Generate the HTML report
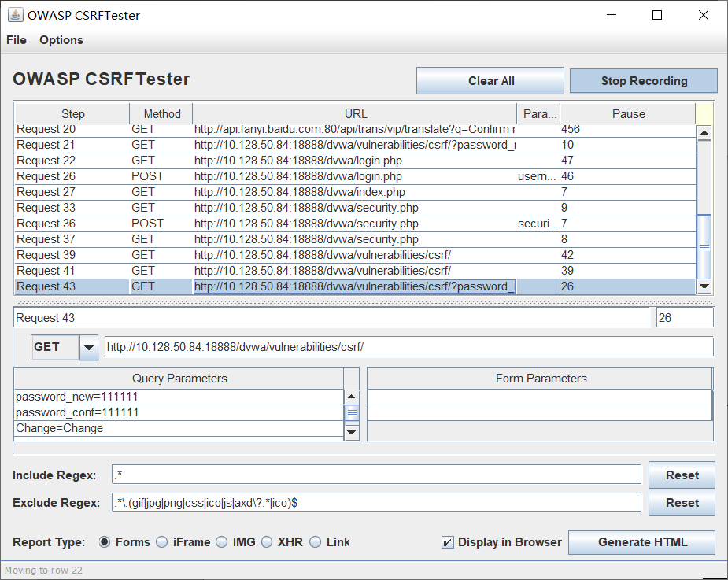 [x=641, y=542]
